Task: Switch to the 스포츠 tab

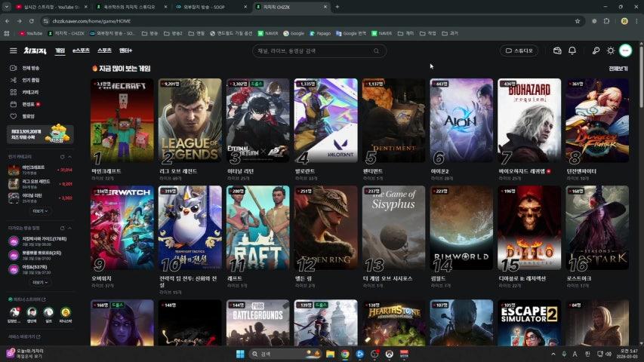Action: pyautogui.click(x=104, y=51)
